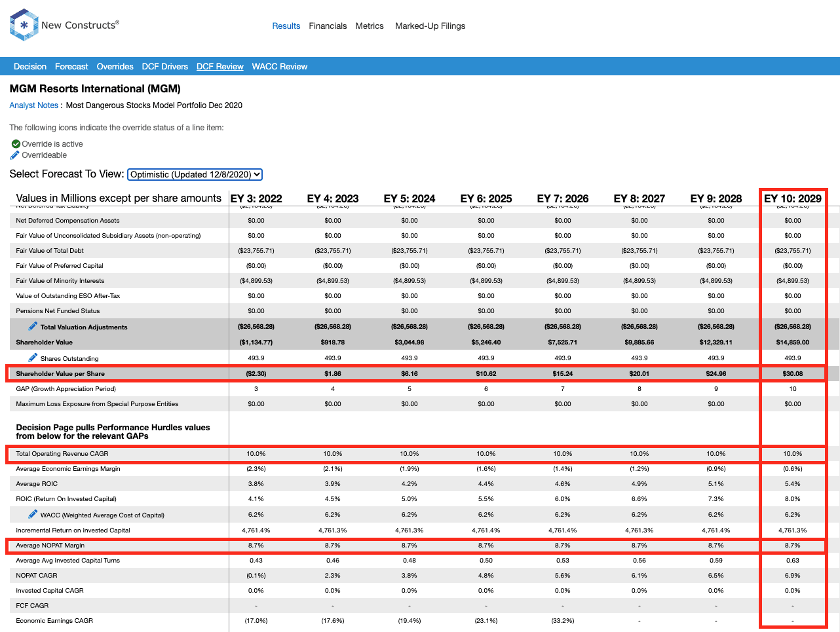This screenshot has width=840, height=632.
Task: Click the Total Operating Revenue CAGR label
Action: pos(62,454)
